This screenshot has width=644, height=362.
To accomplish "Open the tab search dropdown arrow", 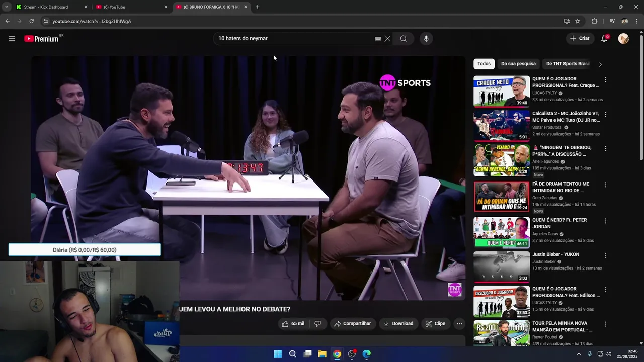I will [x=7, y=7].
